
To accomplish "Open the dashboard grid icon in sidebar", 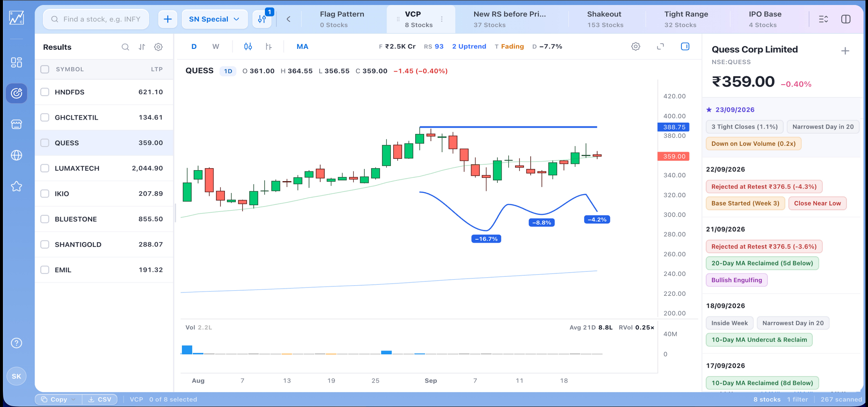I will [x=16, y=62].
